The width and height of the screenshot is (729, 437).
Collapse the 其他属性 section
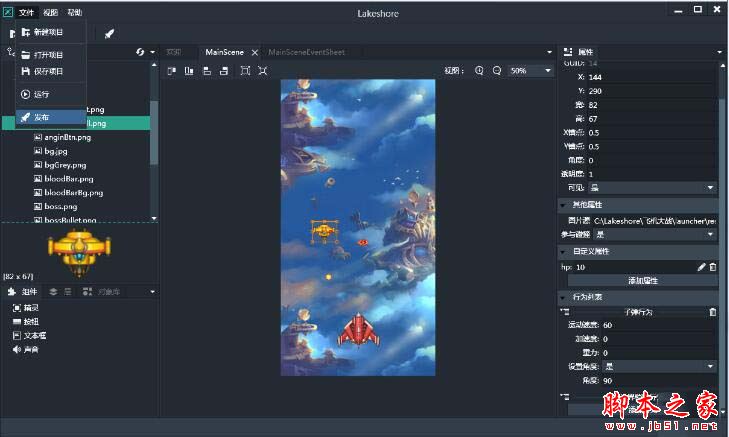(563, 205)
